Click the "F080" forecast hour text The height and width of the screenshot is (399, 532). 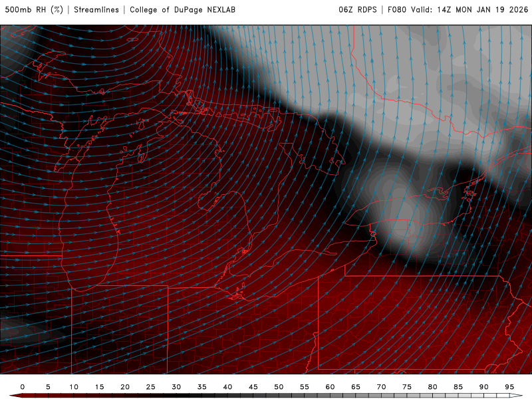coord(396,10)
